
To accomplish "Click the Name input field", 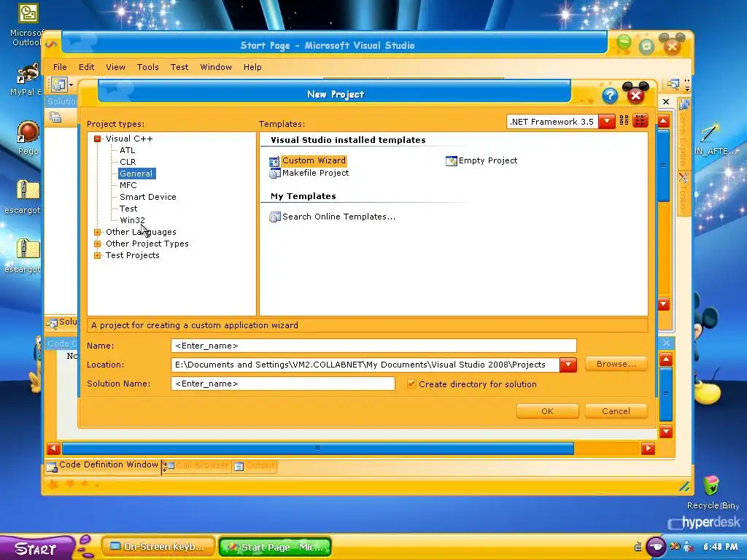I will (x=373, y=346).
